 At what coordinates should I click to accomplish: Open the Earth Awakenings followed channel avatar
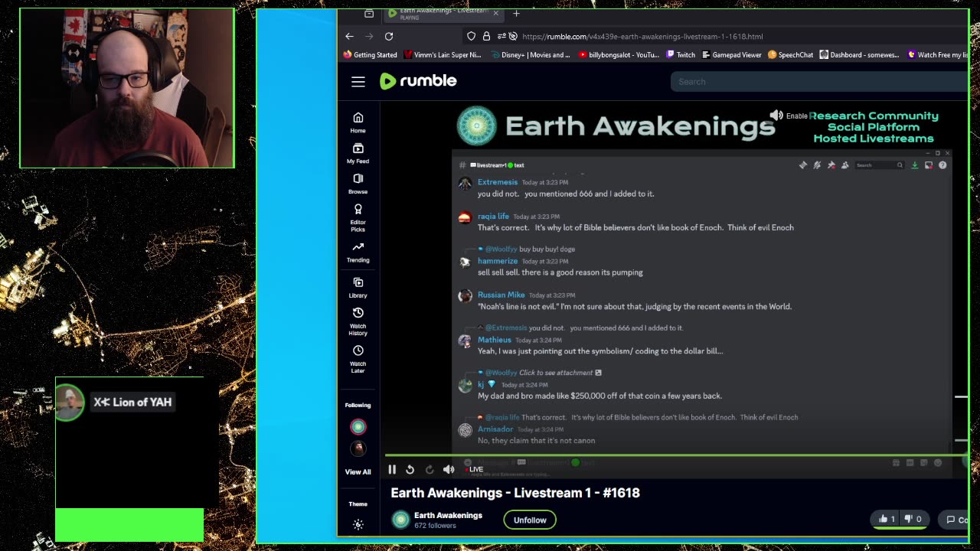pos(358,427)
